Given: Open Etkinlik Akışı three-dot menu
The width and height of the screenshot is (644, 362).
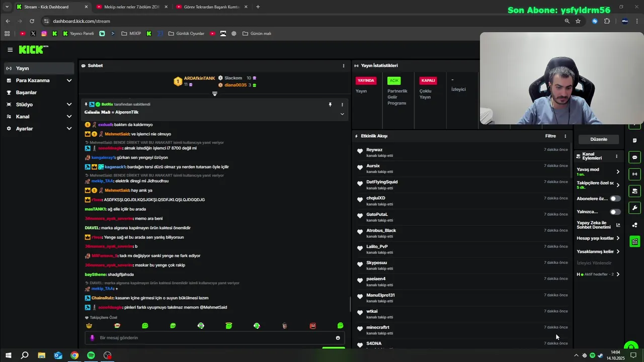Looking at the screenshot, I should pyautogui.click(x=565, y=136).
